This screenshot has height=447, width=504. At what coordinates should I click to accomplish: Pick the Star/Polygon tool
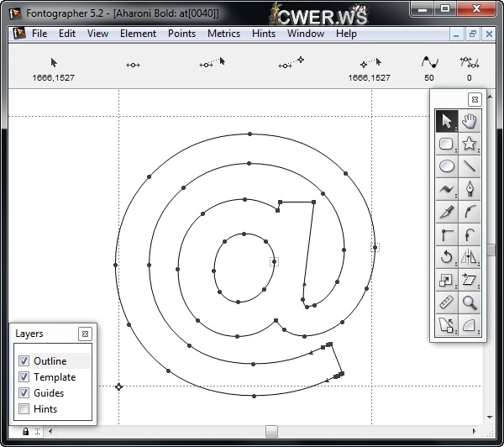point(470,144)
